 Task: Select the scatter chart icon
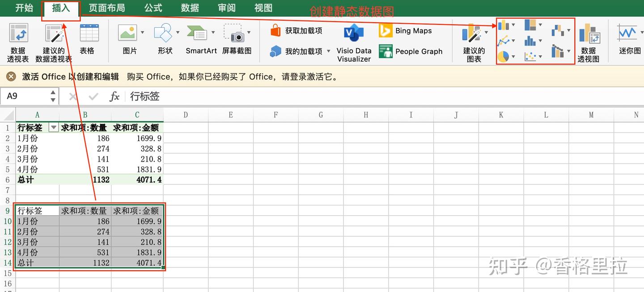click(530, 57)
